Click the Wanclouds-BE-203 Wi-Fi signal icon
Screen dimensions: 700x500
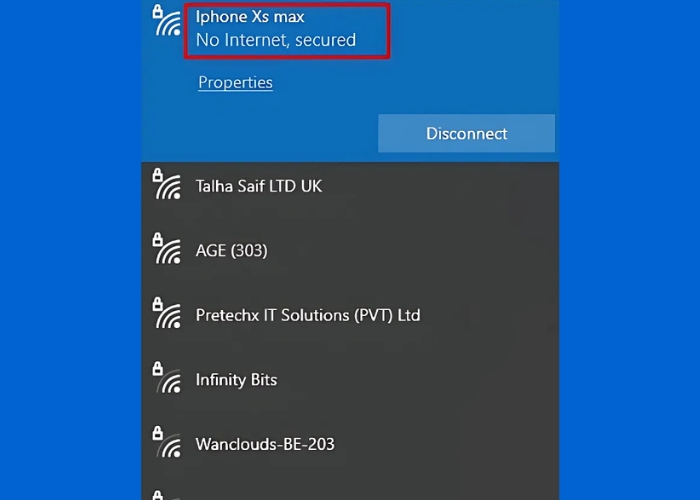pyautogui.click(x=166, y=444)
